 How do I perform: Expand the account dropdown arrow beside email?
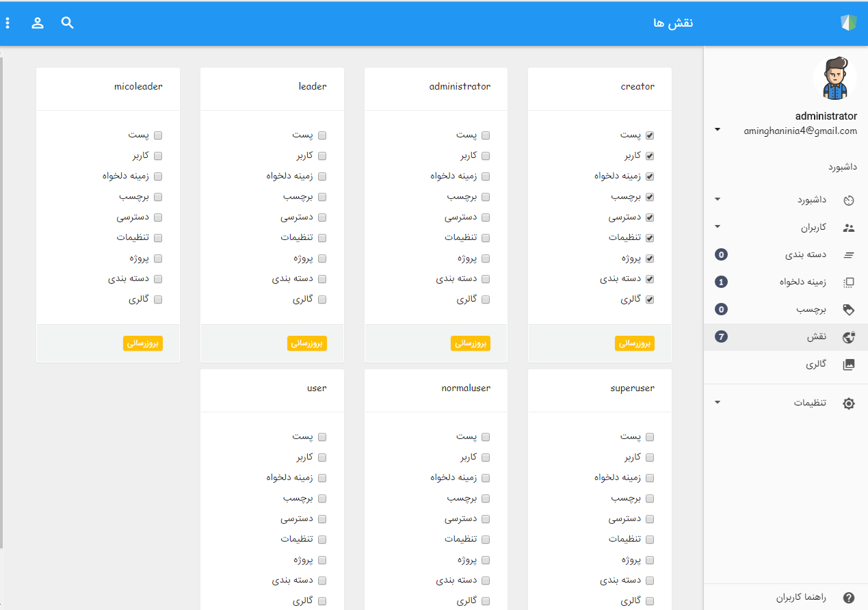tap(717, 129)
